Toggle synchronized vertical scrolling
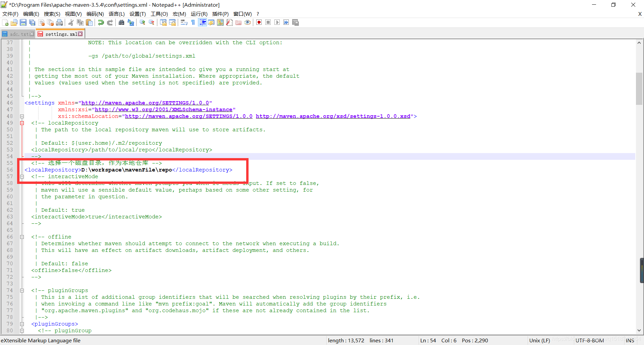 pyautogui.click(x=163, y=22)
